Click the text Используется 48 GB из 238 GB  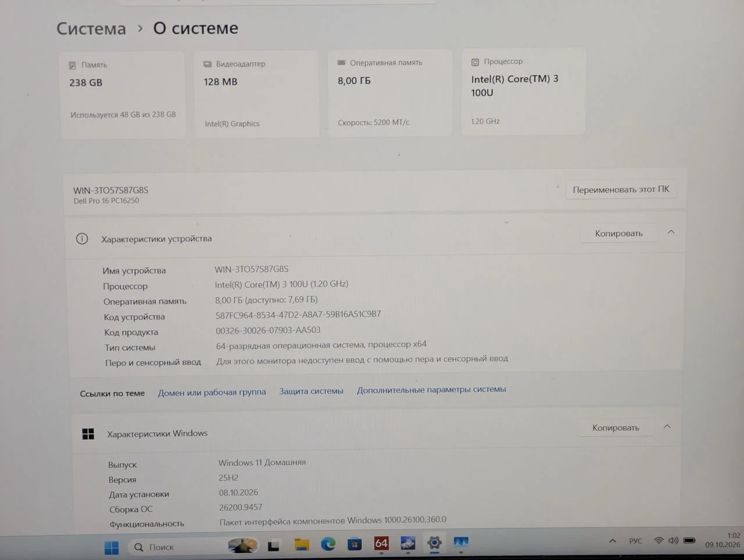(123, 115)
